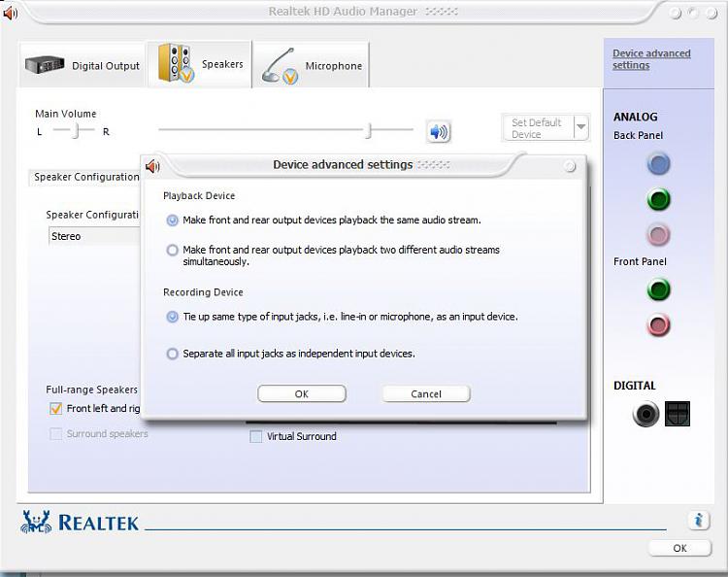Expand the Set Default Device arrow
This screenshot has width=728, height=577.
click(x=581, y=127)
